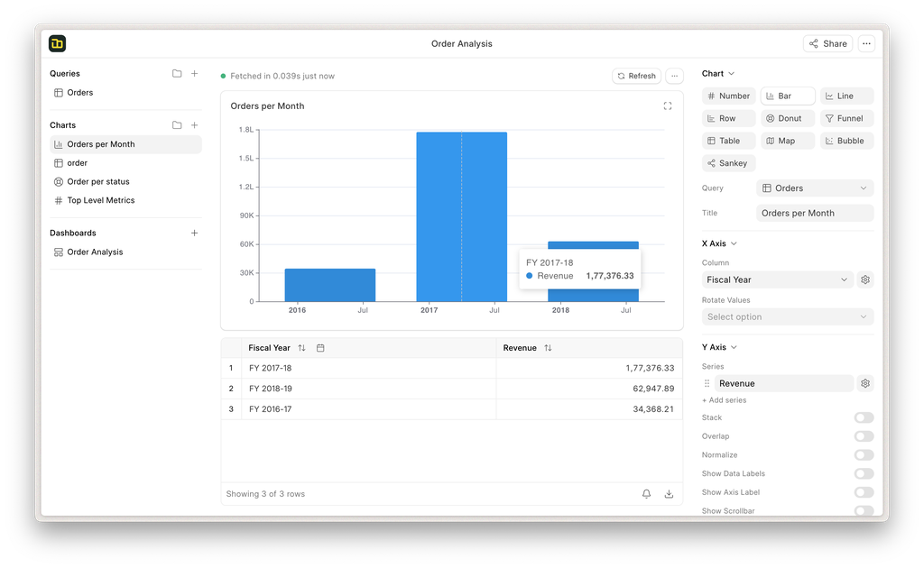The width and height of the screenshot is (924, 568).
Task: Open X Axis column settings gear
Action: pos(864,279)
